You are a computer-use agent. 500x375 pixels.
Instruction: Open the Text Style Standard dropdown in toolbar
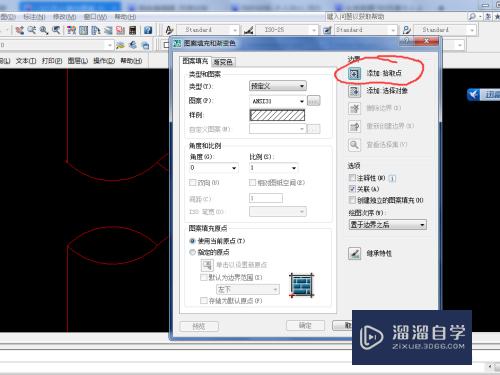pyautogui.click(x=208, y=30)
